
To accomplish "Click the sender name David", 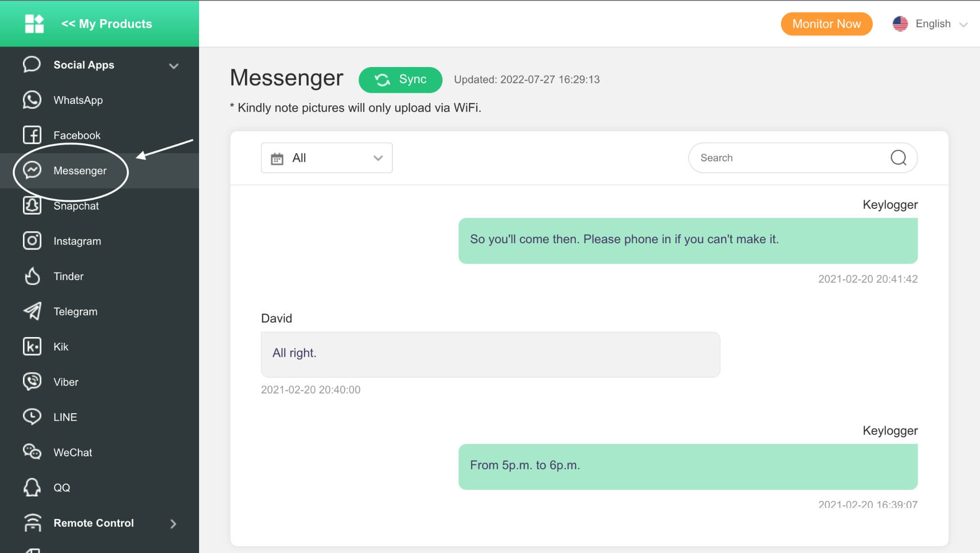I will tap(277, 318).
